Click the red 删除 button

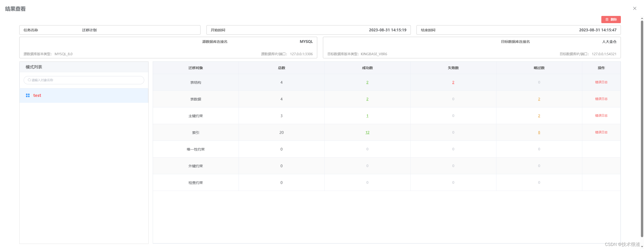[x=611, y=20]
